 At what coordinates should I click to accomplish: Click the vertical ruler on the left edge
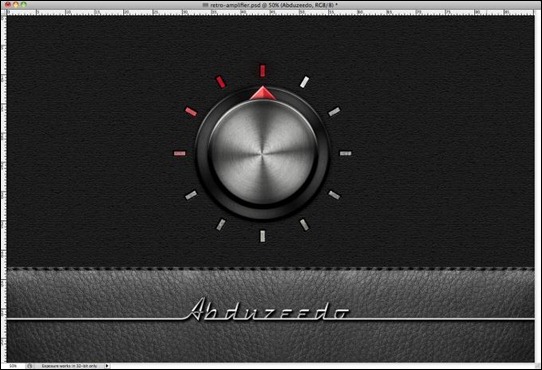point(4,188)
